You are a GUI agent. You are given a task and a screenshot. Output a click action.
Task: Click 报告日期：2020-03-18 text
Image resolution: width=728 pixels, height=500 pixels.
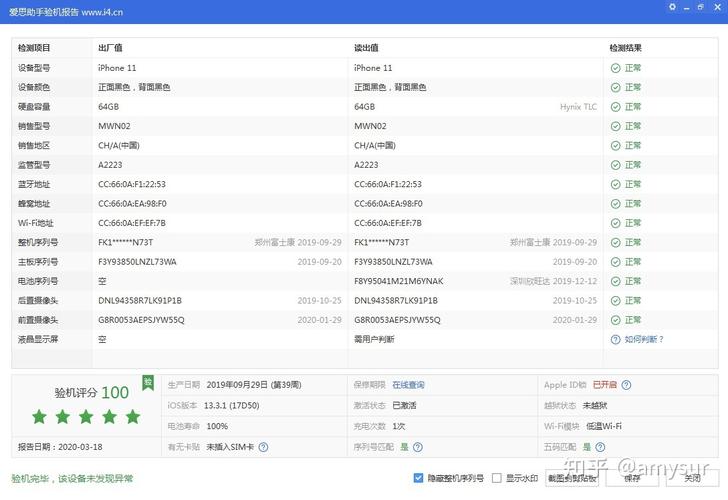(60, 447)
